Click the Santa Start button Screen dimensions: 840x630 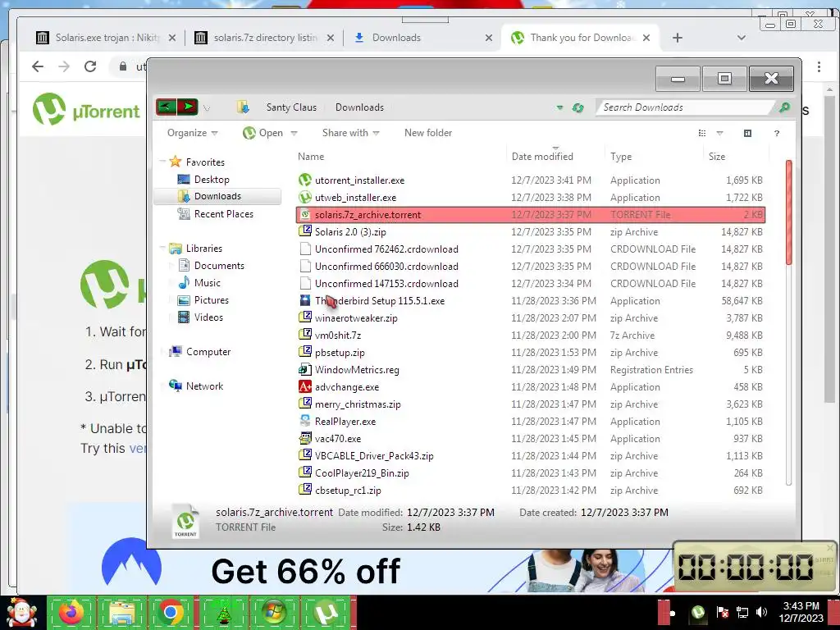click(21, 614)
